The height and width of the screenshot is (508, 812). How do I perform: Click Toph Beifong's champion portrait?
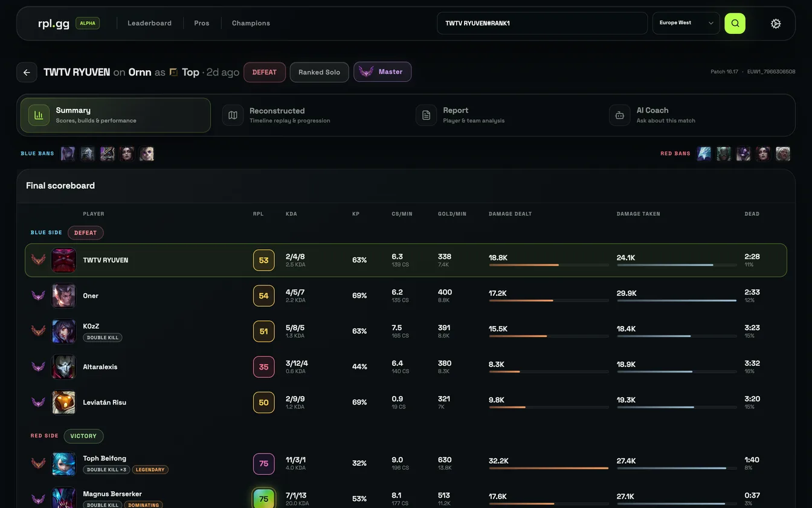[63, 463]
